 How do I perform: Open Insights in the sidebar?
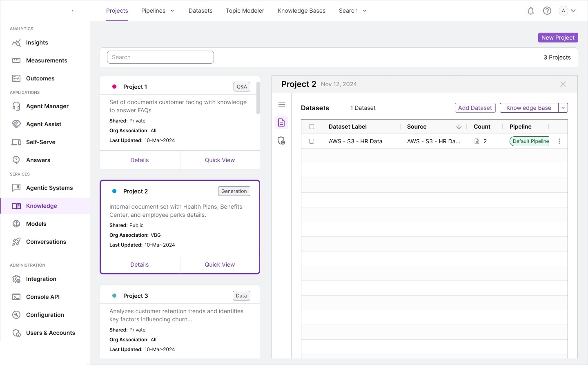click(x=37, y=43)
